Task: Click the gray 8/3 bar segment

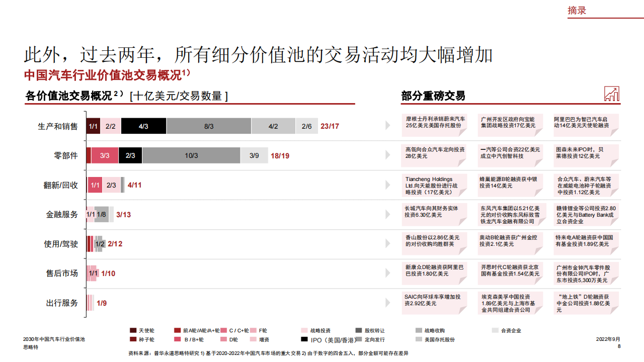Action: (209, 126)
